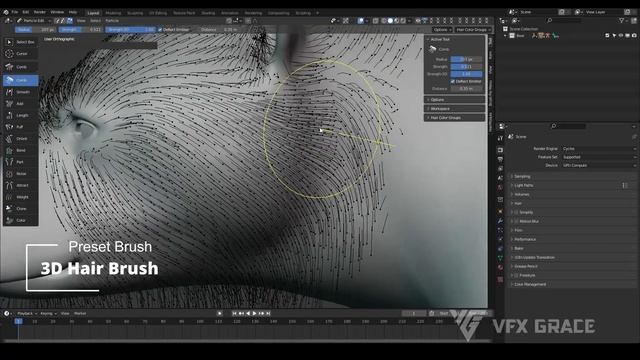
Task: Adjust the sidebar Distance field
Action: tap(466, 89)
